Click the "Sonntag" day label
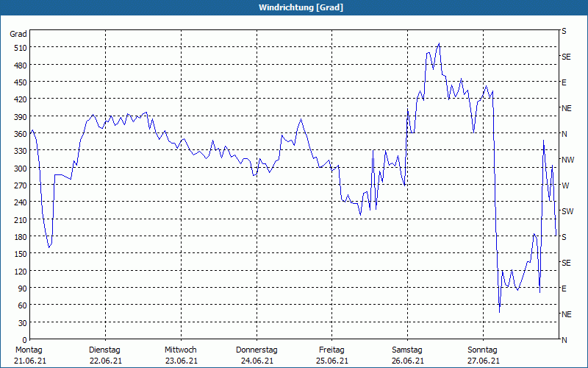 coord(482,350)
